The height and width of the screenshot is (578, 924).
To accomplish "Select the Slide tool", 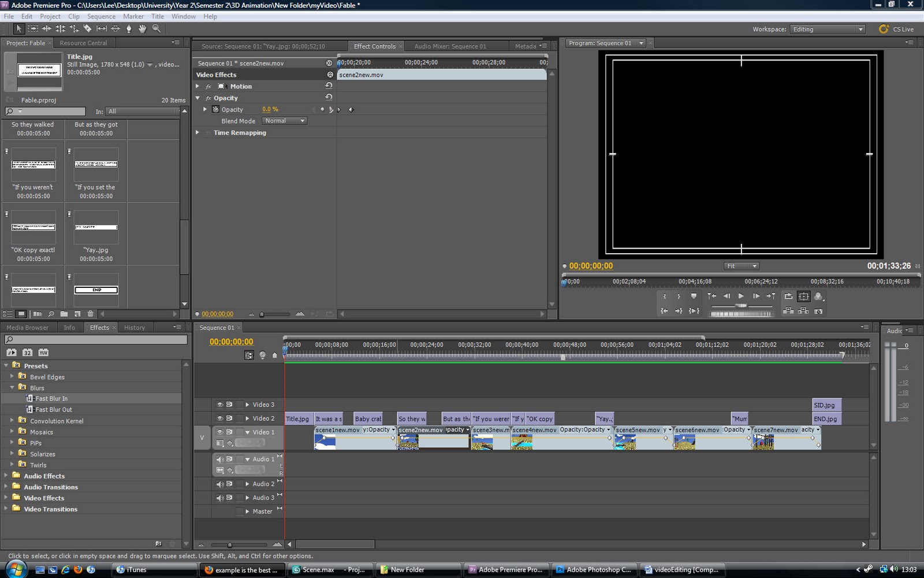I will [x=115, y=28].
